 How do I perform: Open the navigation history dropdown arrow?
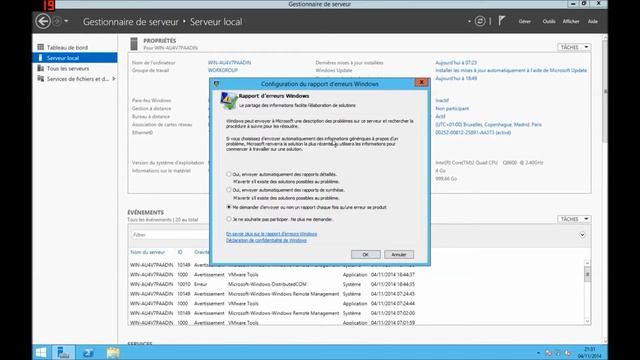click(x=66, y=21)
